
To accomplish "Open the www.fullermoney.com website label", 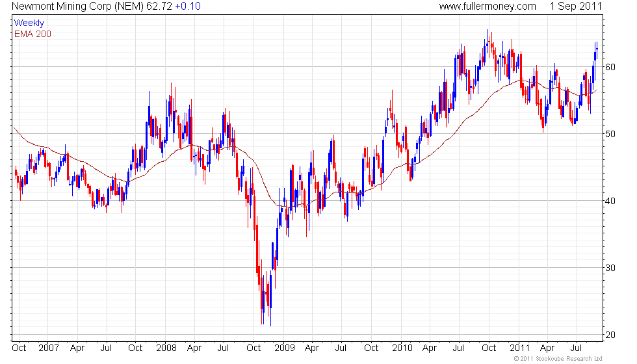I will 487,6.
